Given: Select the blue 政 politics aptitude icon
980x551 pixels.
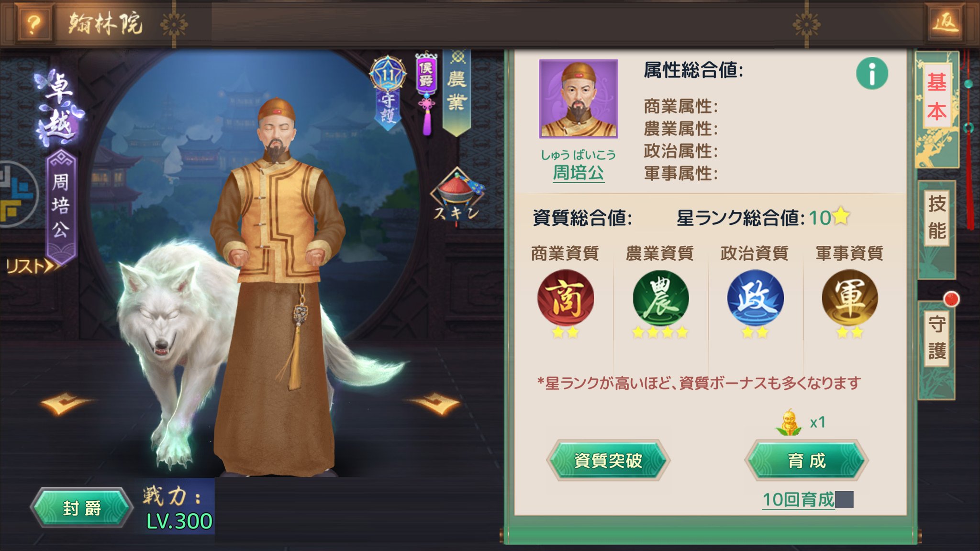Looking at the screenshot, I should [755, 298].
